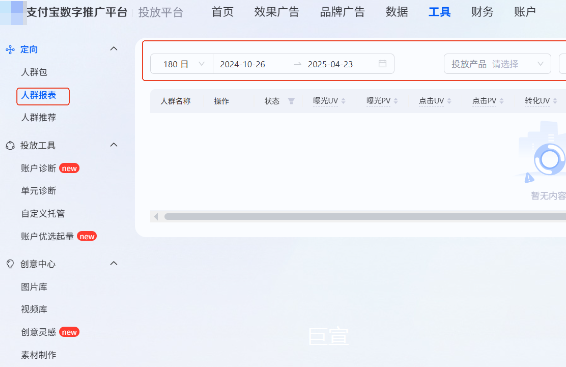The image size is (566, 367).
Task: Select the 工具 menu tab
Action: [x=440, y=12]
